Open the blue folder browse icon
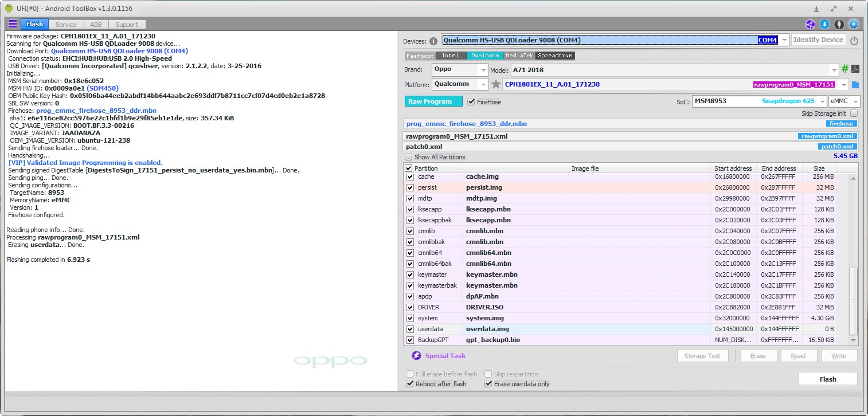Image resolution: width=868 pixels, height=416 pixels. coord(855,85)
